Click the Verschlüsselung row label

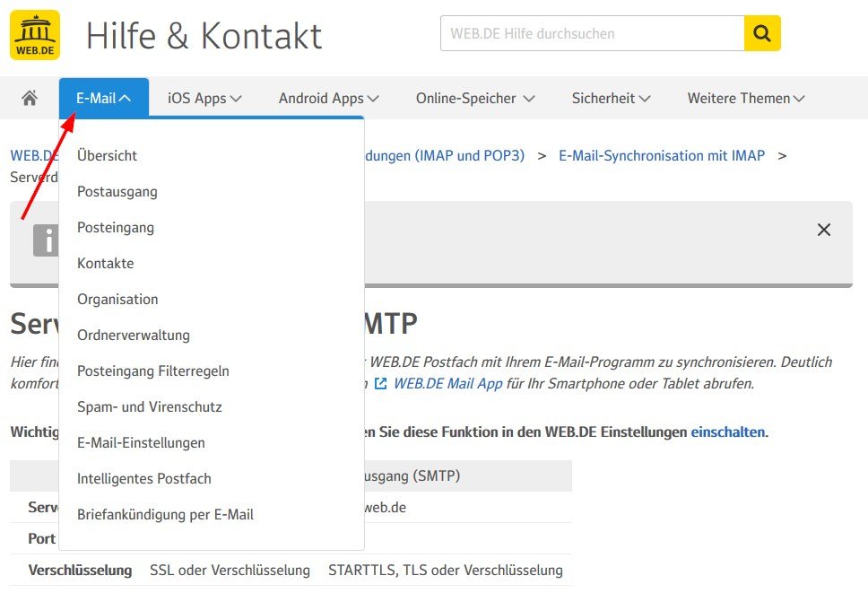click(x=81, y=570)
